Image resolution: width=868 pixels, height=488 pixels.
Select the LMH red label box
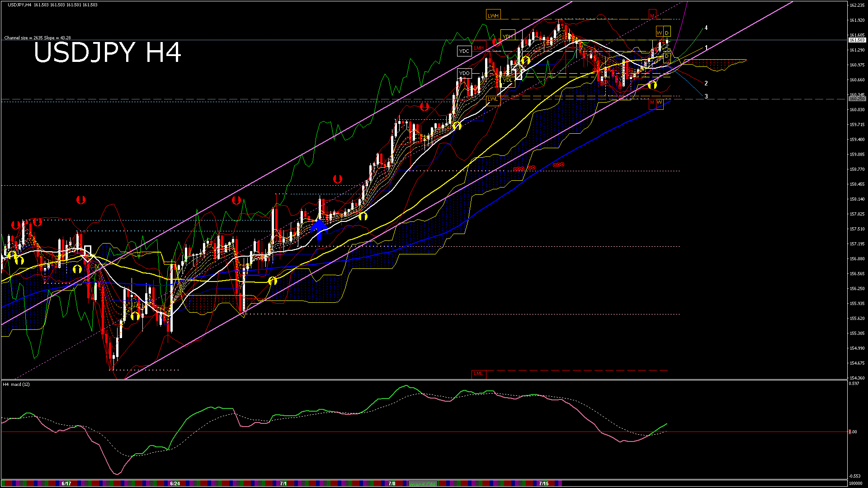point(479,48)
